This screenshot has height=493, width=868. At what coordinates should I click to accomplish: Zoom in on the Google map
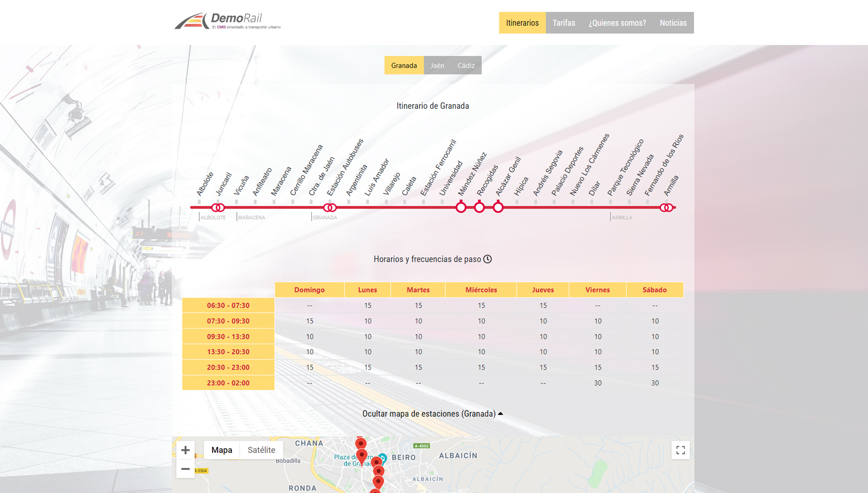[186, 450]
